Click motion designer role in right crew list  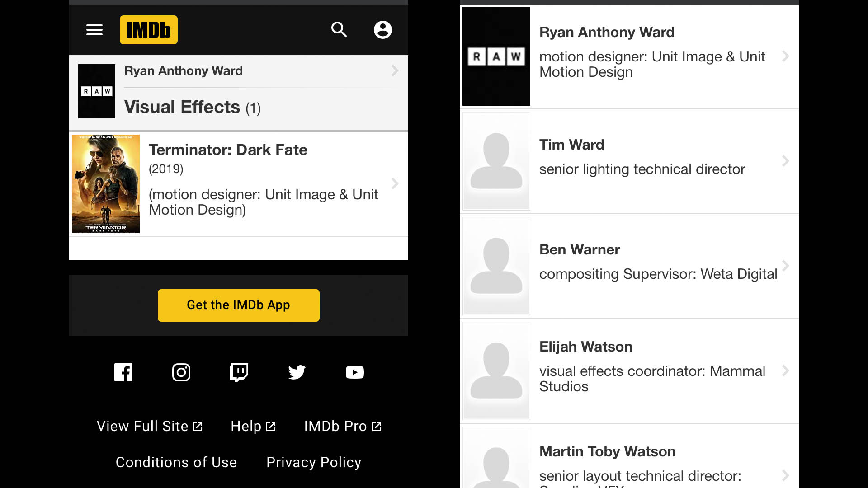coord(652,64)
